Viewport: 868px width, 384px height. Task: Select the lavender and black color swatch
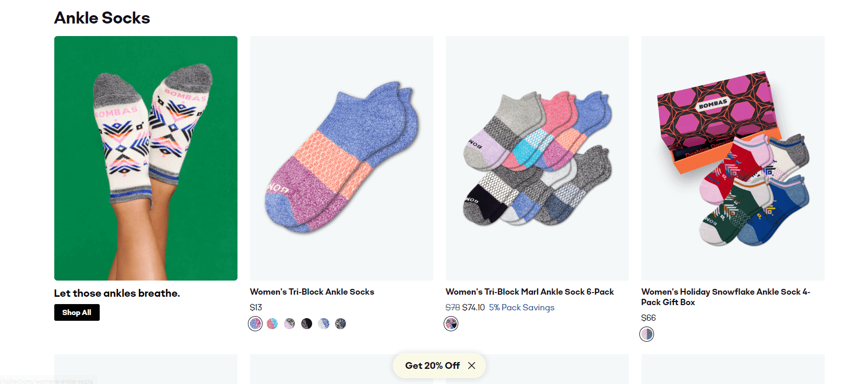point(289,323)
